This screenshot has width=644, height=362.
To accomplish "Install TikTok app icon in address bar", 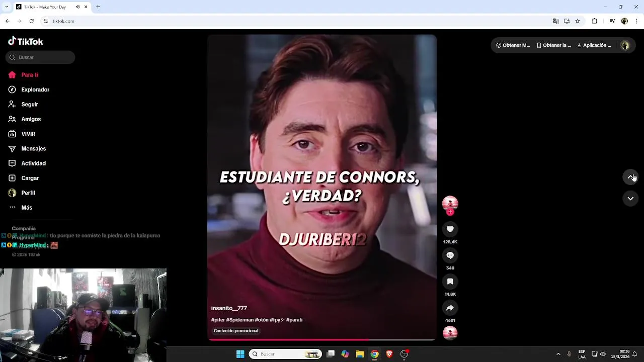I will (567, 21).
